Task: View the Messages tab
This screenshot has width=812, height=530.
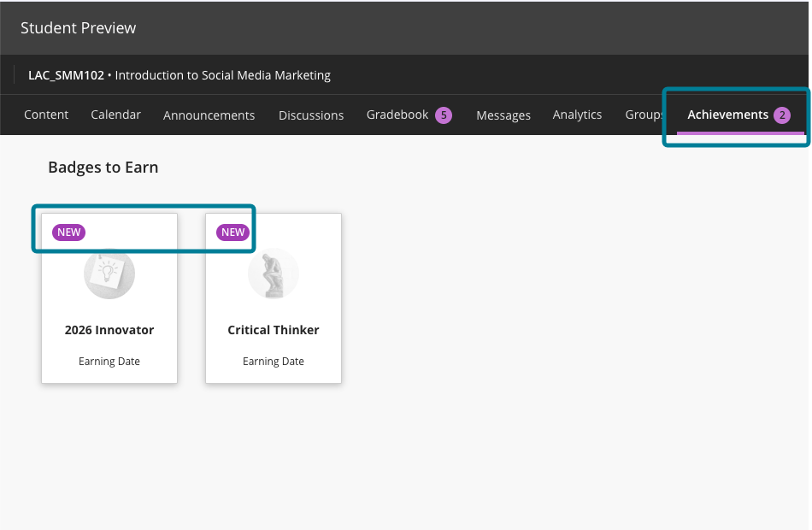Action: point(503,114)
